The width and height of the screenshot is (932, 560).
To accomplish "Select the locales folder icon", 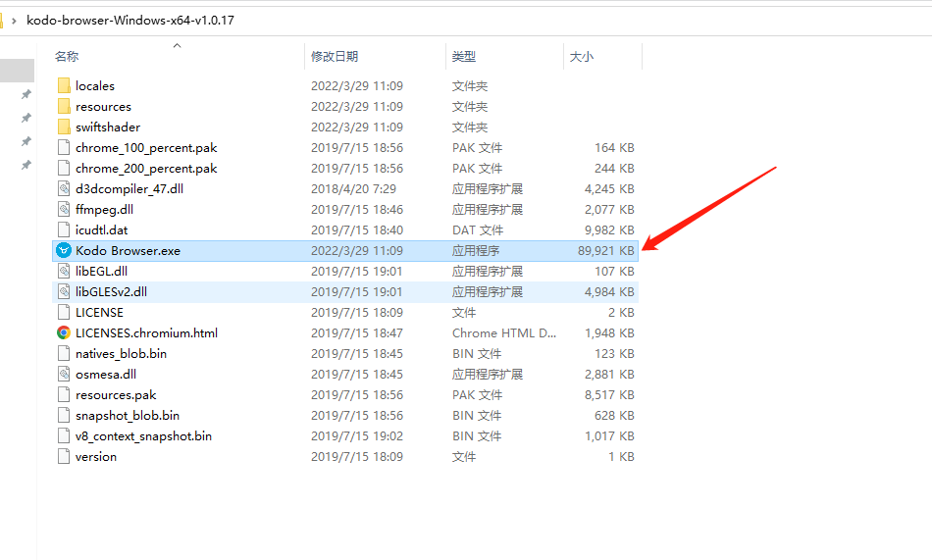I will (x=64, y=85).
